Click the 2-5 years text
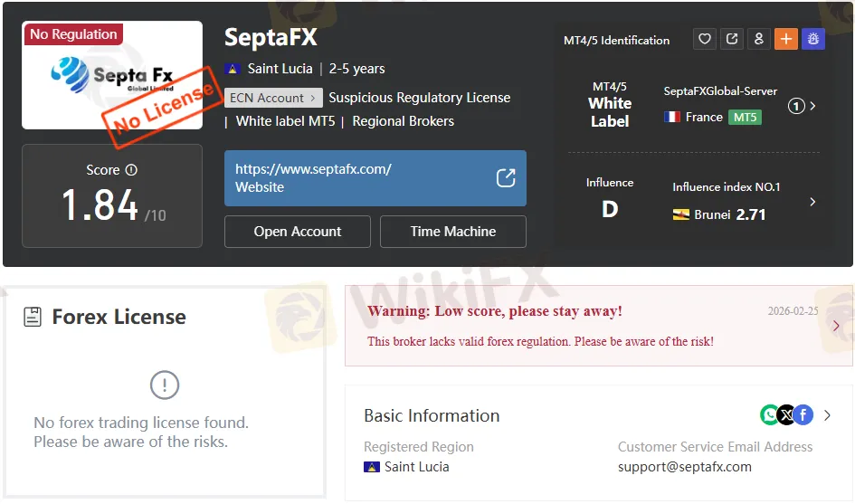Viewport: 855px width, 504px height. pyautogui.click(x=356, y=69)
